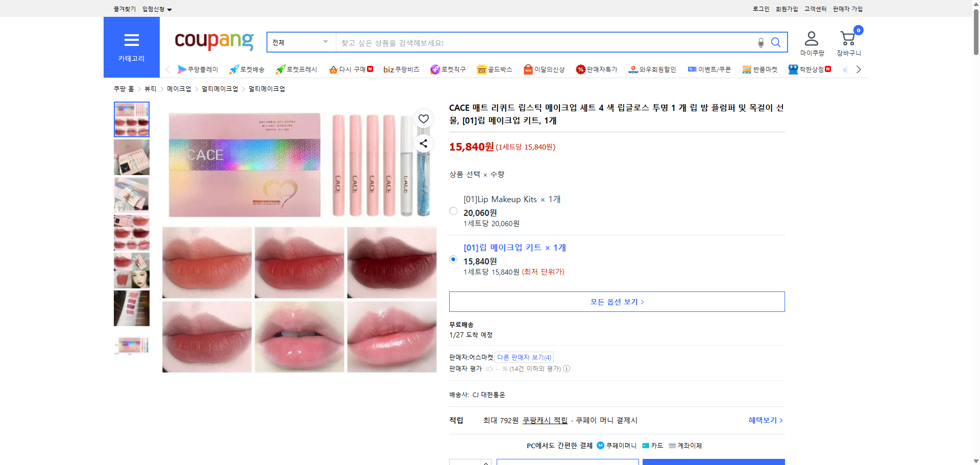Click the info icon beside 판매자 평가
The width and height of the screenshot is (980, 465).
tap(567, 369)
